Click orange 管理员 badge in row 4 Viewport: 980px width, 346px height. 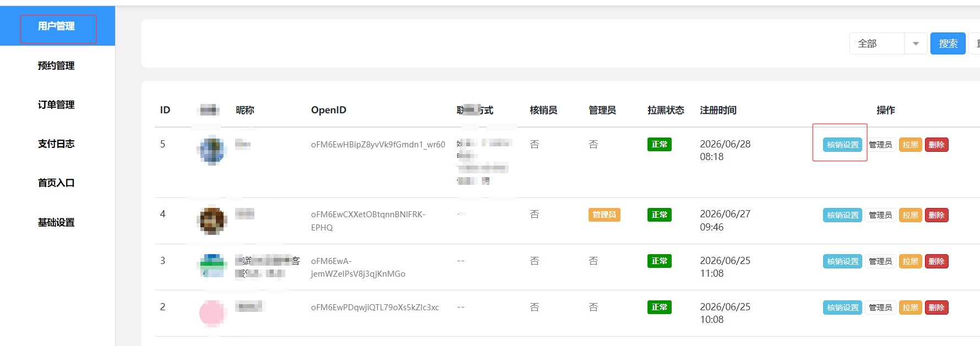click(604, 215)
